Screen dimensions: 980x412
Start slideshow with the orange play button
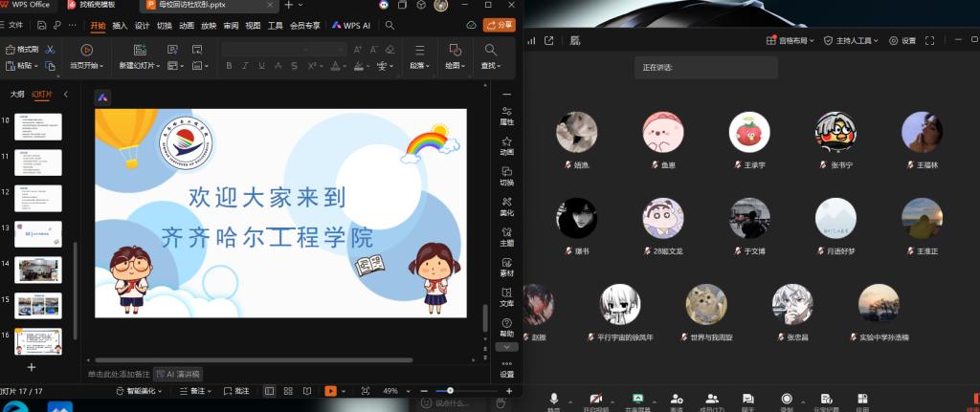(330, 391)
